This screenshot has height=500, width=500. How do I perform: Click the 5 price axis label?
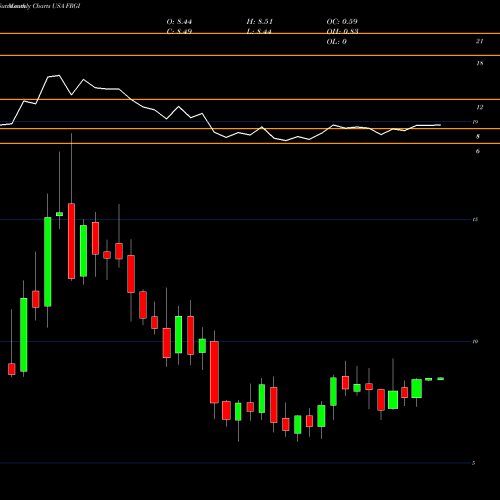473,463
